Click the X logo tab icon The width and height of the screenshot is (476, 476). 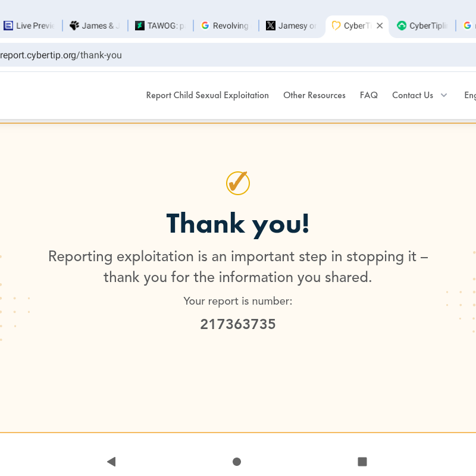pyautogui.click(x=271, y=26)
